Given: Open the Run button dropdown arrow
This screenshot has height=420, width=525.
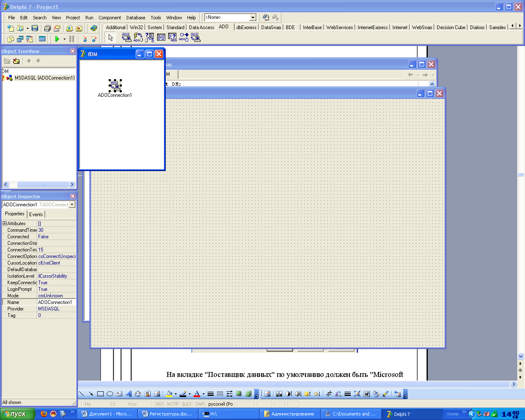Looking at the screenshot, I should click(x=64, y=39).
